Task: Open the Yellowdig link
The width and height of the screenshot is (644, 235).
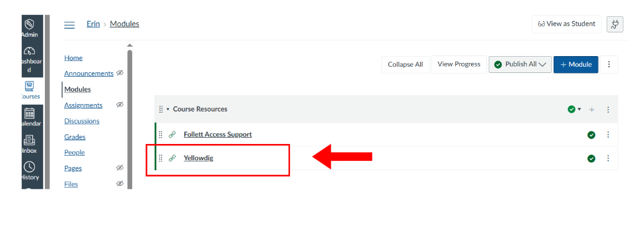Action: 198,158
